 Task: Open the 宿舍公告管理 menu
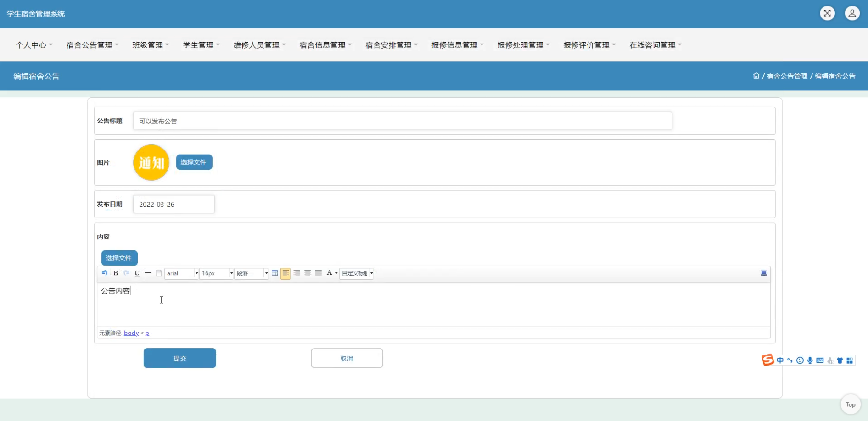[x=92, y=45]
